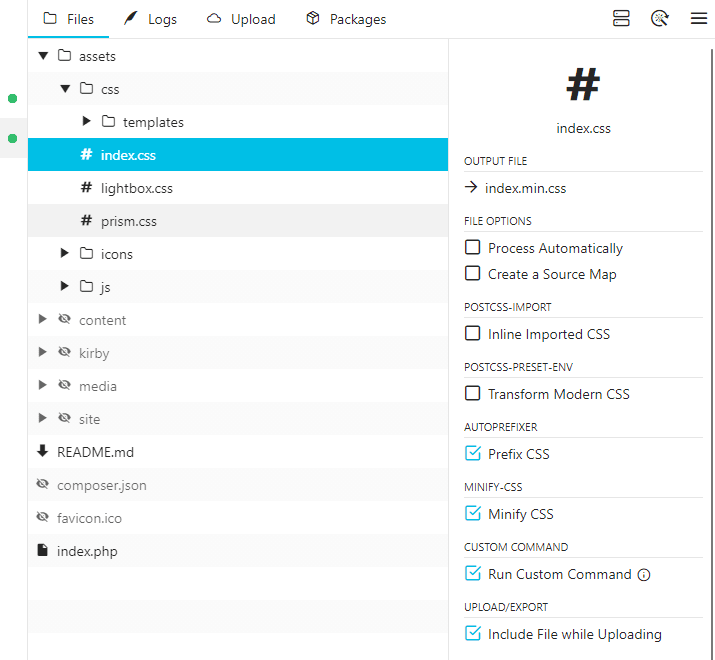
Task: Click the hidden-eye icon beside kirby
Action: tap(64, 352)
